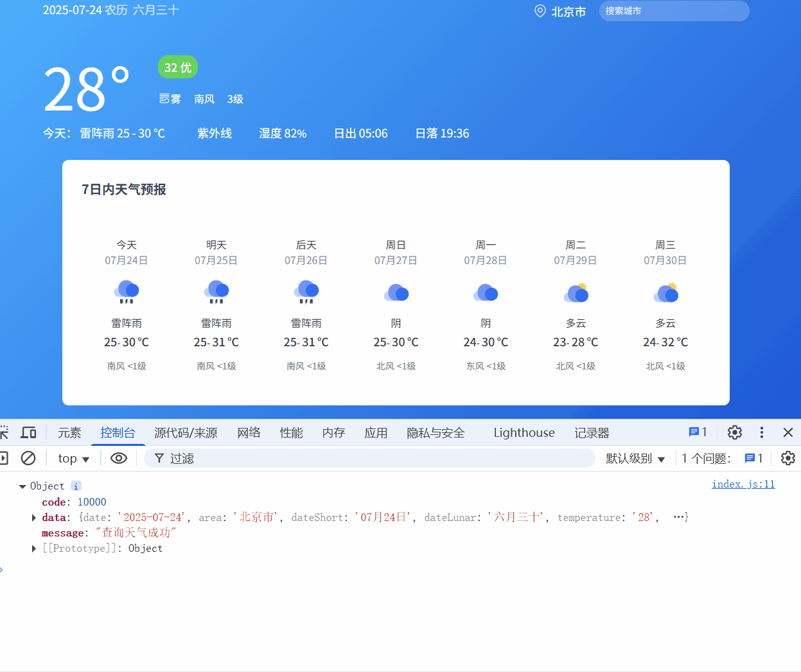Open console settings gear in console toolbar
Viewport: 801px width, 672px height.
pos(788,458)
